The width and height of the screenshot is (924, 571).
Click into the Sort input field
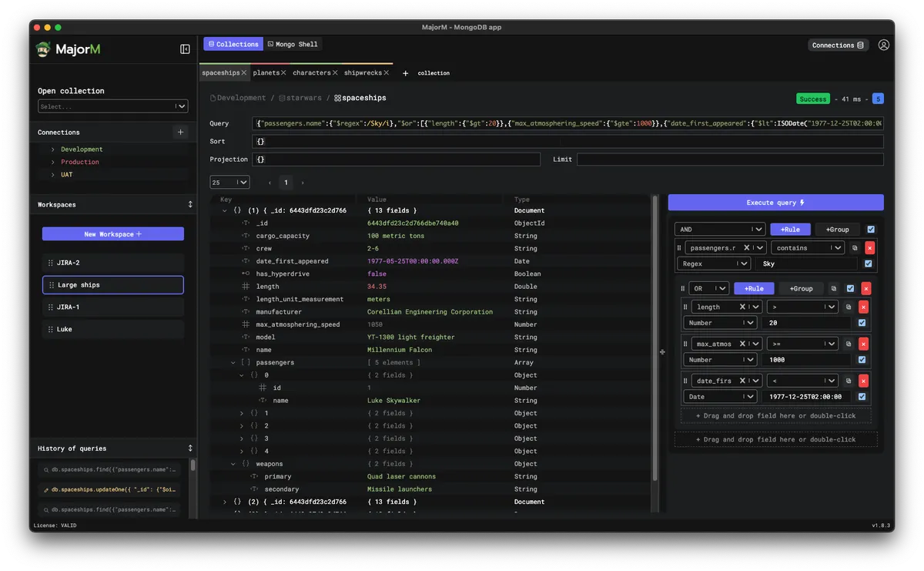coord(567,142)
